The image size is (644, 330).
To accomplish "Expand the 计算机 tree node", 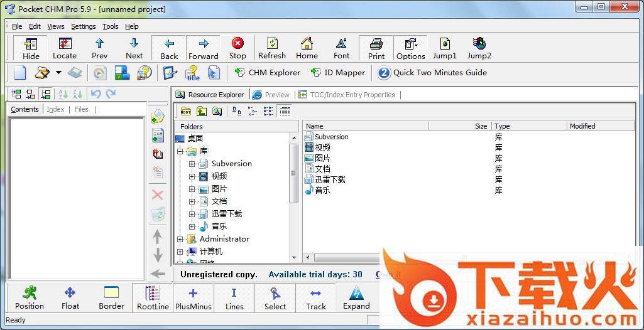I will click(180, 252).
